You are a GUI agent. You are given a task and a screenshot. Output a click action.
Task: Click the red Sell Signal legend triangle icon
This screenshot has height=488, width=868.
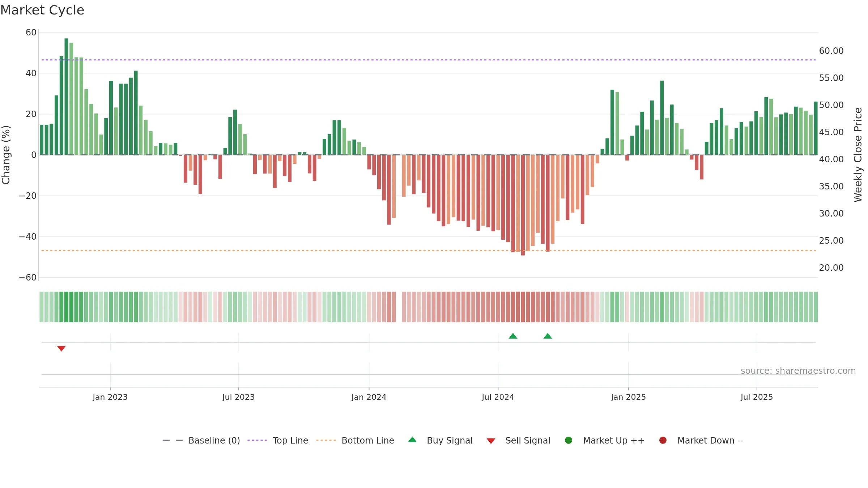pos(491,441)
